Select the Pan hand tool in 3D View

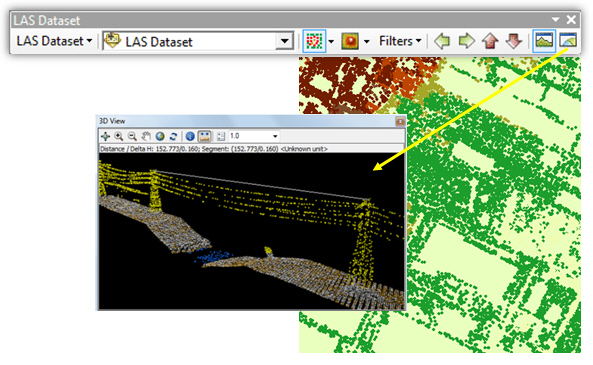click(146, 136)
